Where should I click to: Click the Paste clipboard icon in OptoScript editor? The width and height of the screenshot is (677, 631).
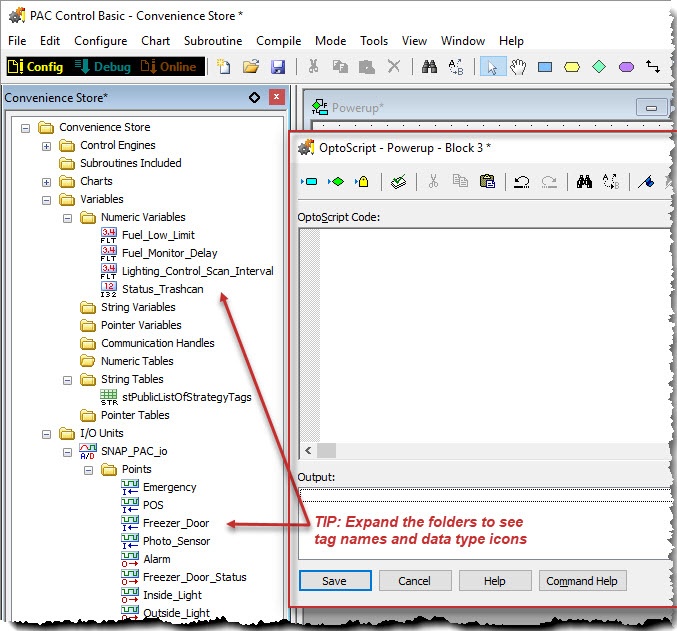[x=487, y=181]
